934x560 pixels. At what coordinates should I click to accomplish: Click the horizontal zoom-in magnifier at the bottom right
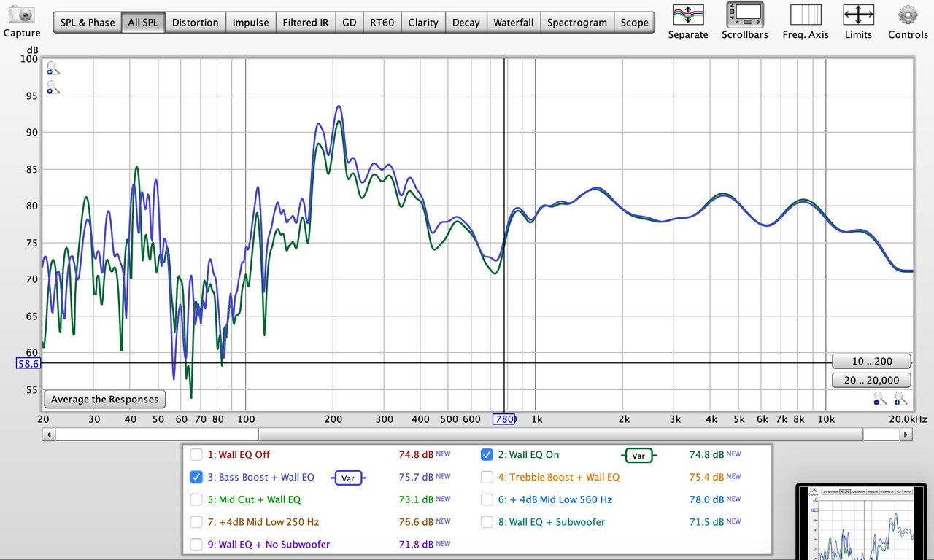coord(901,398)
